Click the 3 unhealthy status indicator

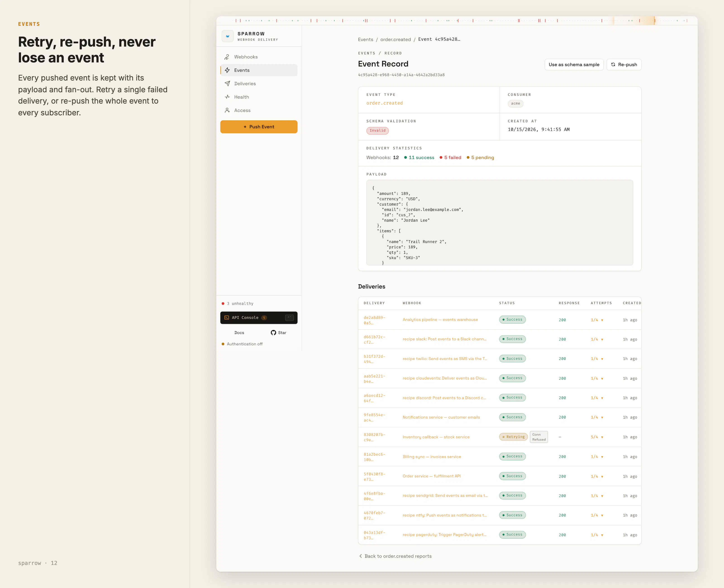tap(238, 303)
